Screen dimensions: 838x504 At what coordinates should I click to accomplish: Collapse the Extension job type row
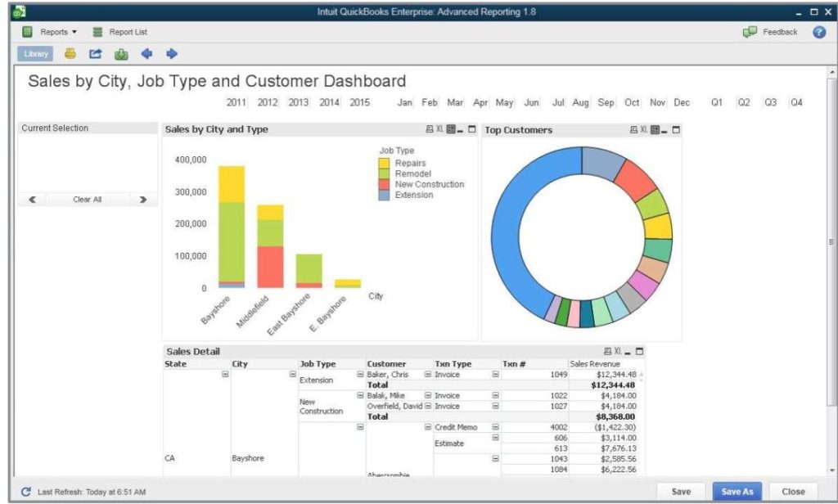pyautogui.click(x=359, y=374)
